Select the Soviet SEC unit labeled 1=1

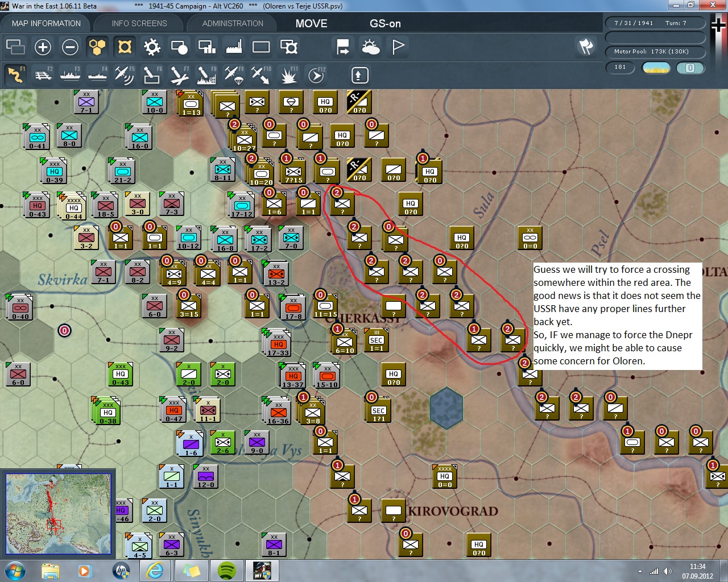[x=377, y=341]
